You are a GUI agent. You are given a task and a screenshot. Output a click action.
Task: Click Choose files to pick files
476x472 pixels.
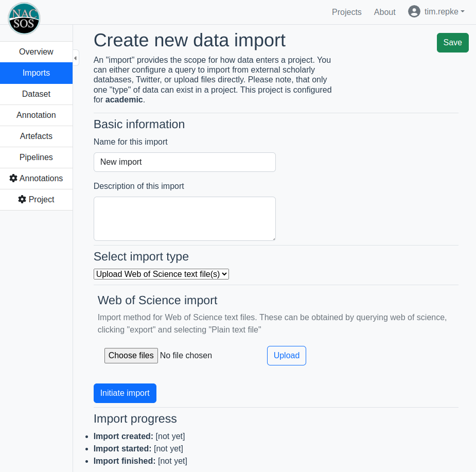pos(131,355)
